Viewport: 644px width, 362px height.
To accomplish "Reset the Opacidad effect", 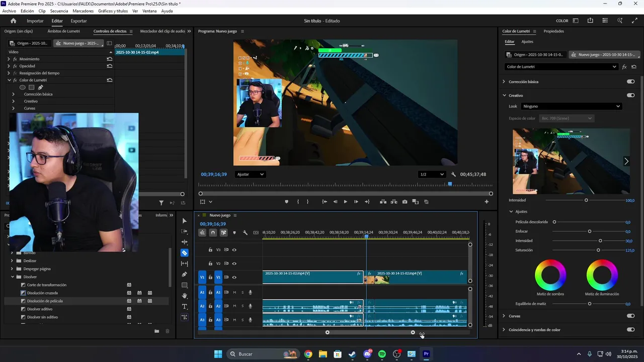I will [110, 66].
